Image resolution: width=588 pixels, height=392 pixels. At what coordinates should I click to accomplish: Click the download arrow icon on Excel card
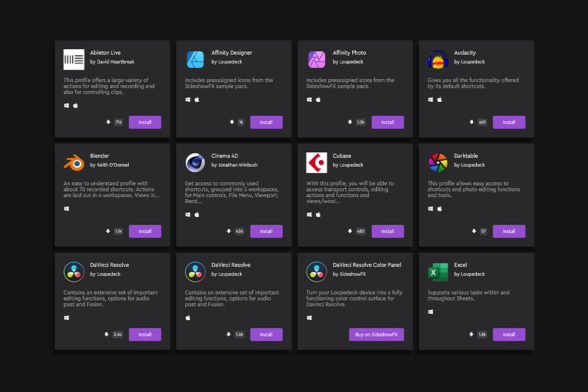pyautogui.click(x=472, y=334)
